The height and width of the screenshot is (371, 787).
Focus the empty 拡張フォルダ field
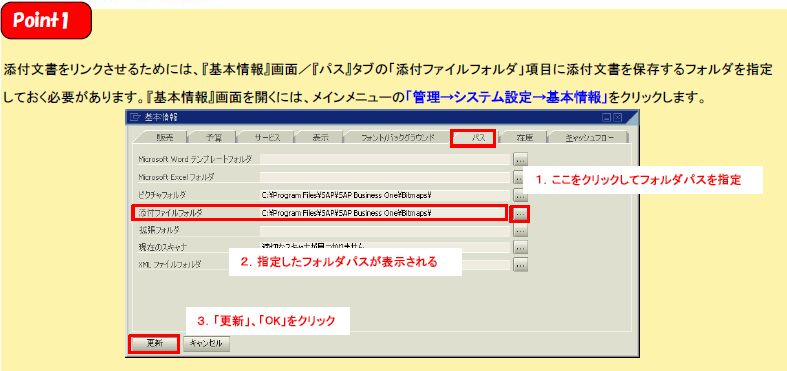click(385, 230)
